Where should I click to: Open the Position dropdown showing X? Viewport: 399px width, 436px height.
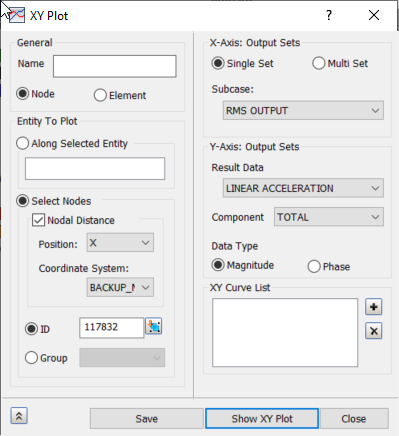click(x=120, y=243)
